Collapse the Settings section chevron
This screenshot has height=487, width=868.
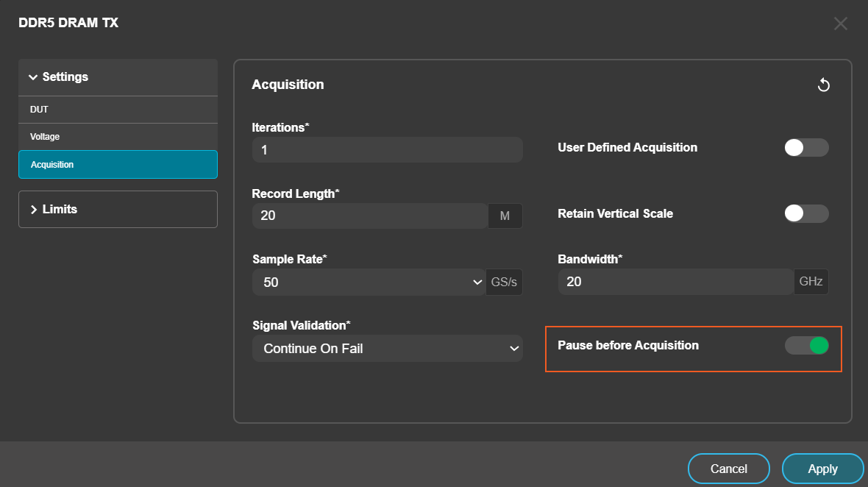pos(32,77)
